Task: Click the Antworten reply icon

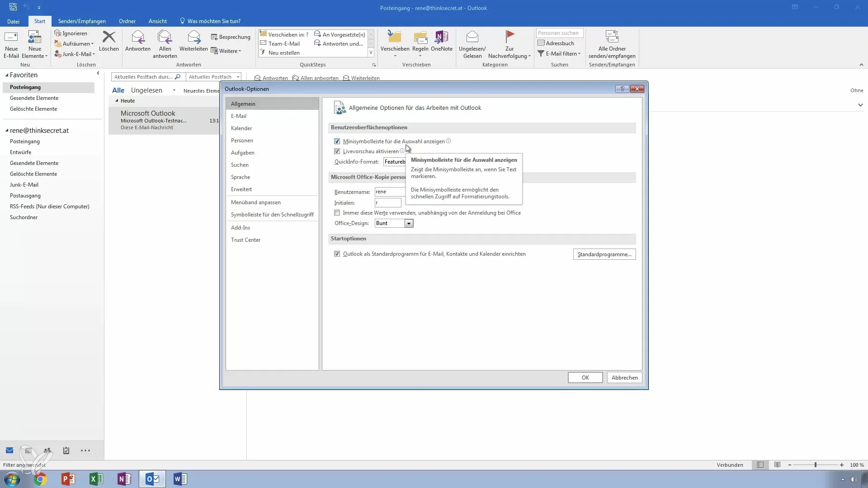Action: point(138,37)
